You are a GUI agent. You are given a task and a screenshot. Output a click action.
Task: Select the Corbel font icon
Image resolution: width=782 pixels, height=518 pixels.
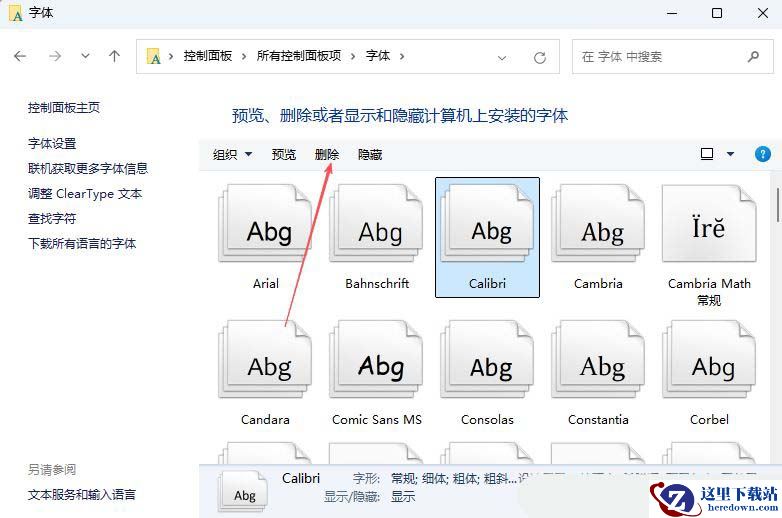click(x=709, y=359)
